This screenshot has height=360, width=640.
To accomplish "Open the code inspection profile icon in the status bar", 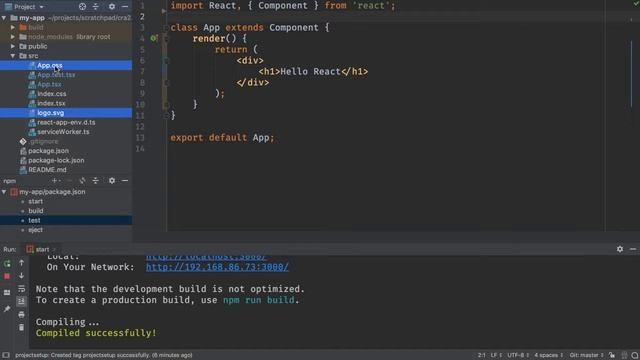I will [624, 355].
